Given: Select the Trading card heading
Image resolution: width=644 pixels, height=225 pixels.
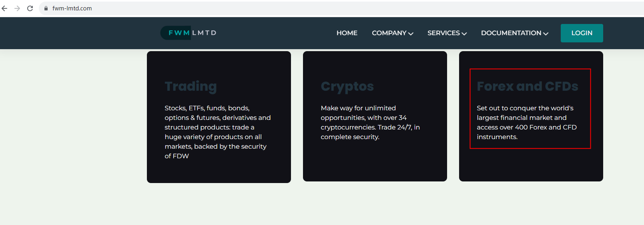Looking at the screenshot, I should [x=191, y=86].
